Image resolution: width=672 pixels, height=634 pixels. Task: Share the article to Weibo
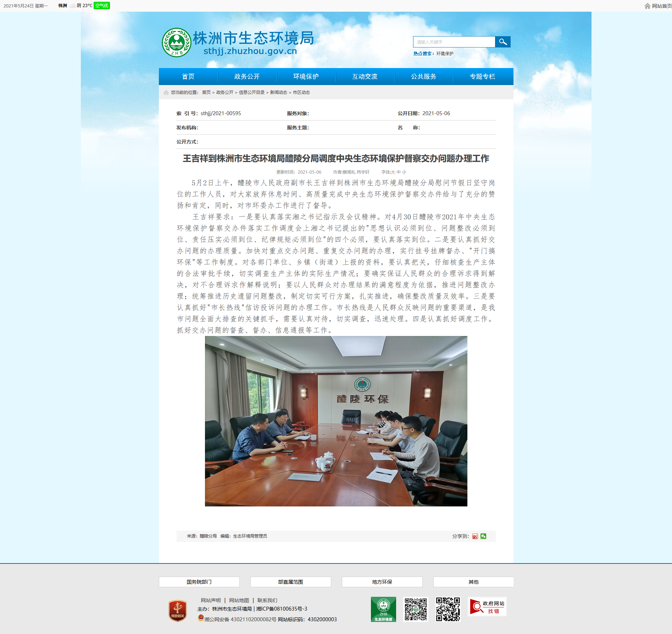coord(475,536)
